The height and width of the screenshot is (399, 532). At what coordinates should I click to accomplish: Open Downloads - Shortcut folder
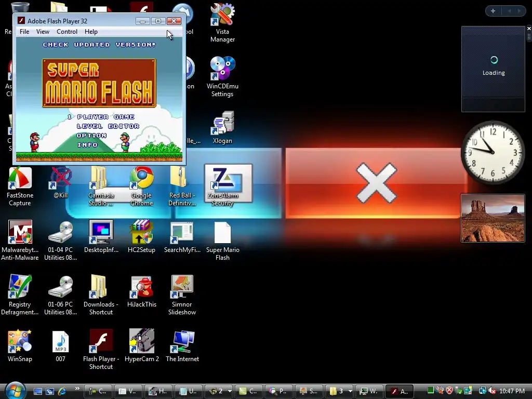[101, 295]
